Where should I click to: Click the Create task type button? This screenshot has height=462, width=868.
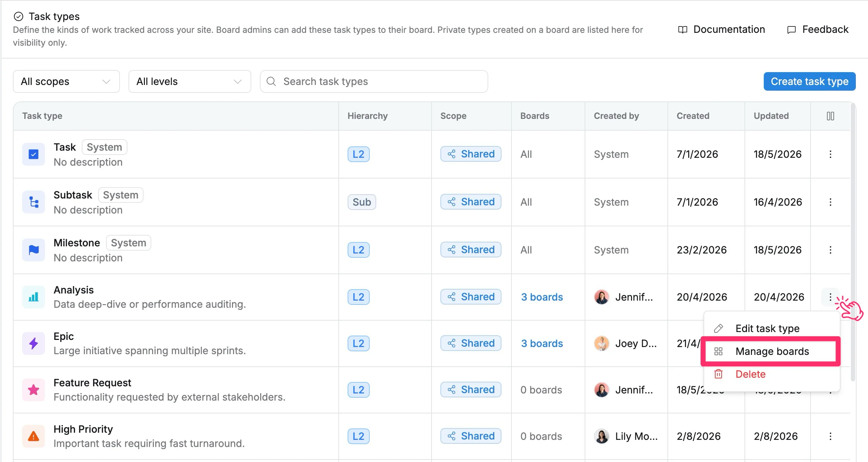click(x=809, y=81)
